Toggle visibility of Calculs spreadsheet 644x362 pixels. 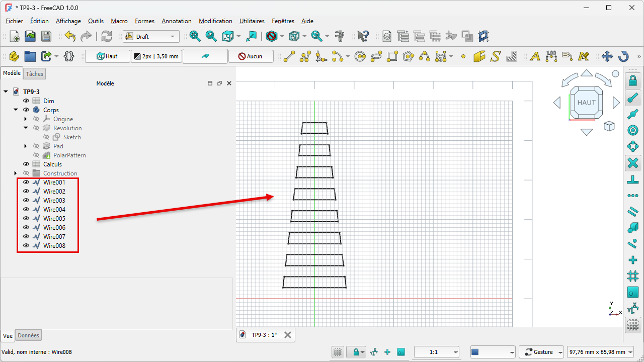(x=26, y=164)
